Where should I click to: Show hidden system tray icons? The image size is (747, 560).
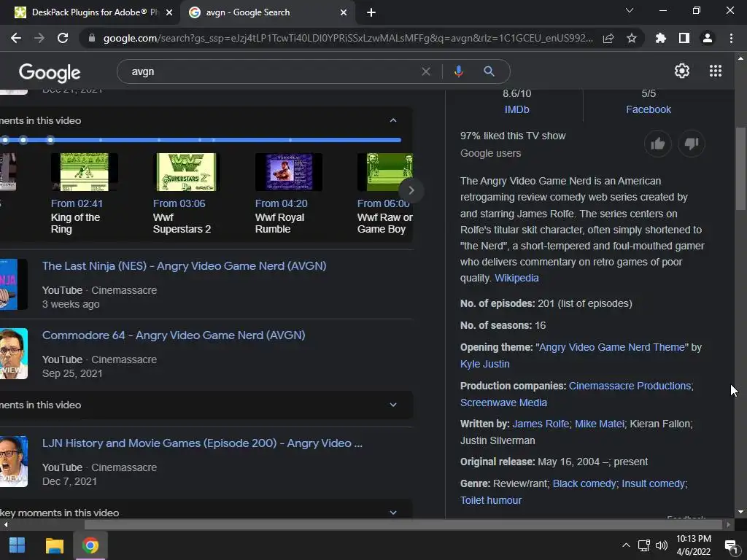(626, 545)
